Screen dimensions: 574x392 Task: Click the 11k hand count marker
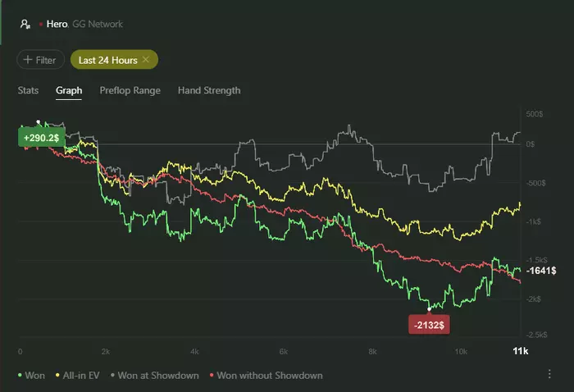click(519, 350)
